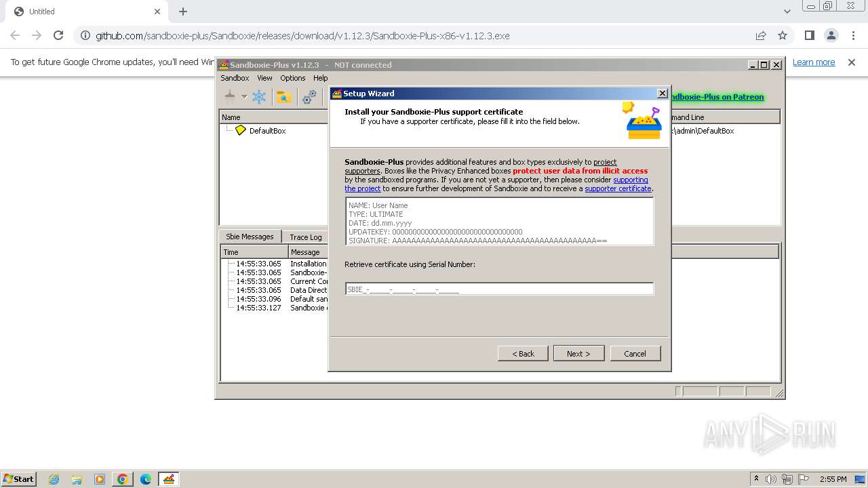Go back in Chrome
Image resolution: width=868 pixels, height=488 pixels.
pos(15,36)
